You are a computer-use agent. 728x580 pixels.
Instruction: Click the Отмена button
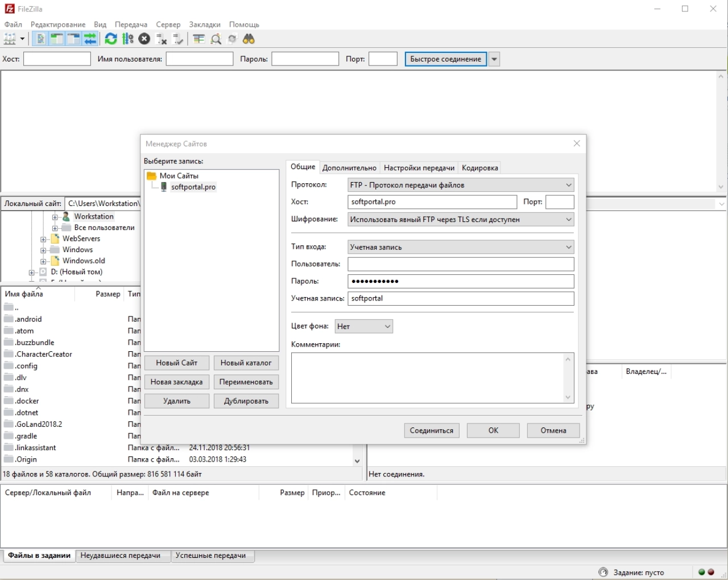click(x=553, y=430)
